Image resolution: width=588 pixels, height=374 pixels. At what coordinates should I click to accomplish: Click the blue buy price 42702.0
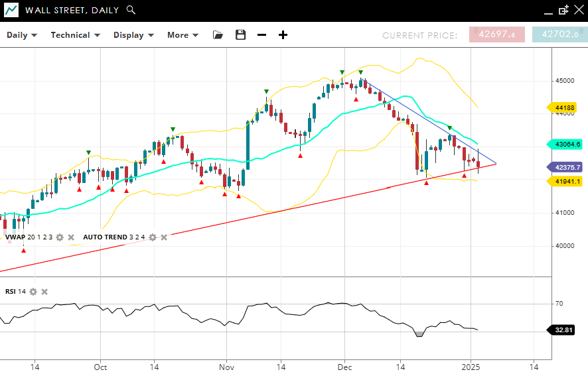coord(559,34)
